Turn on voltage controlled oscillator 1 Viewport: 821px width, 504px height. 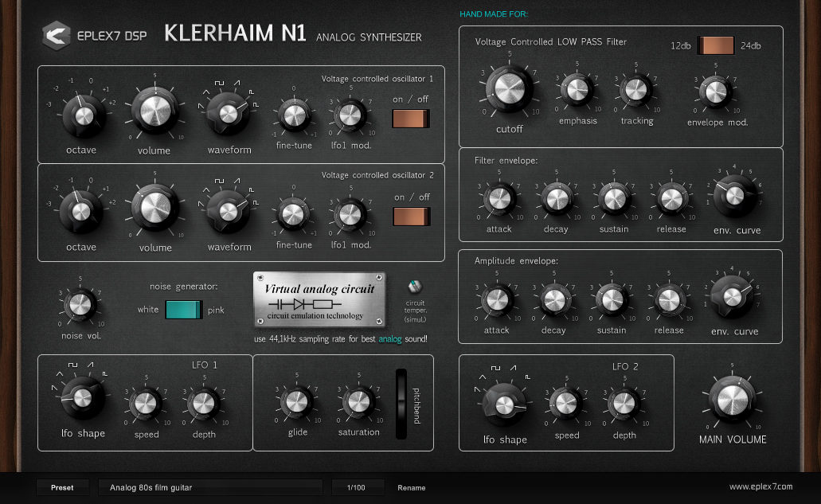tap(409, 118)
